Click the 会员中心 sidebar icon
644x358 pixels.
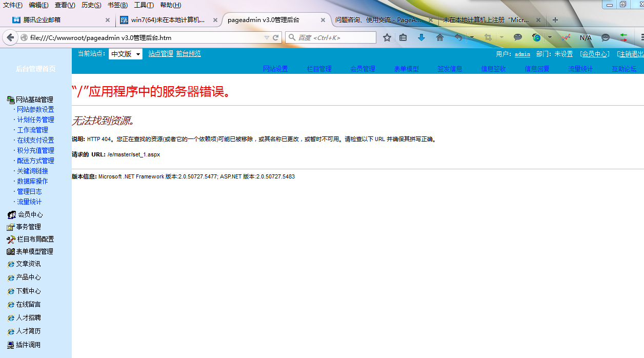pyautogui.click(x=11, y=215)
